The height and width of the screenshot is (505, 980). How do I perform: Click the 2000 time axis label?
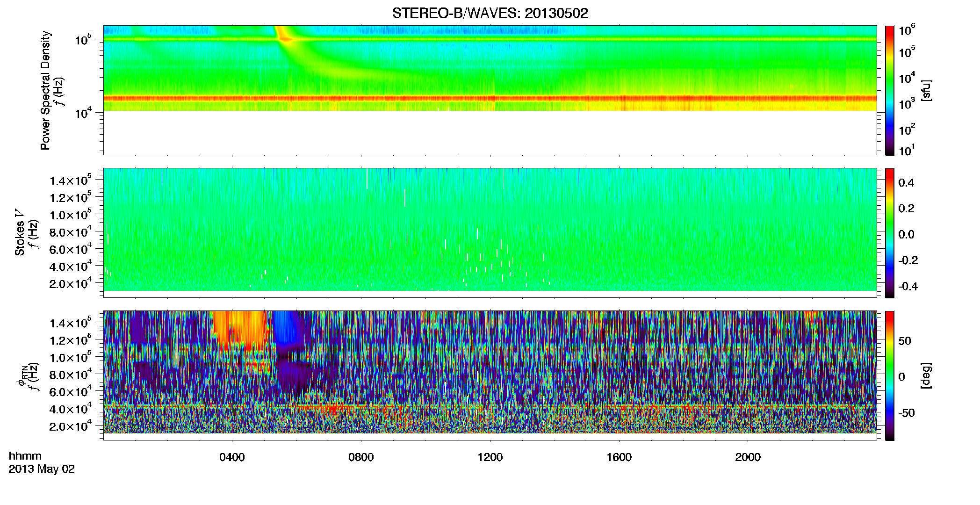coord(748,457)
